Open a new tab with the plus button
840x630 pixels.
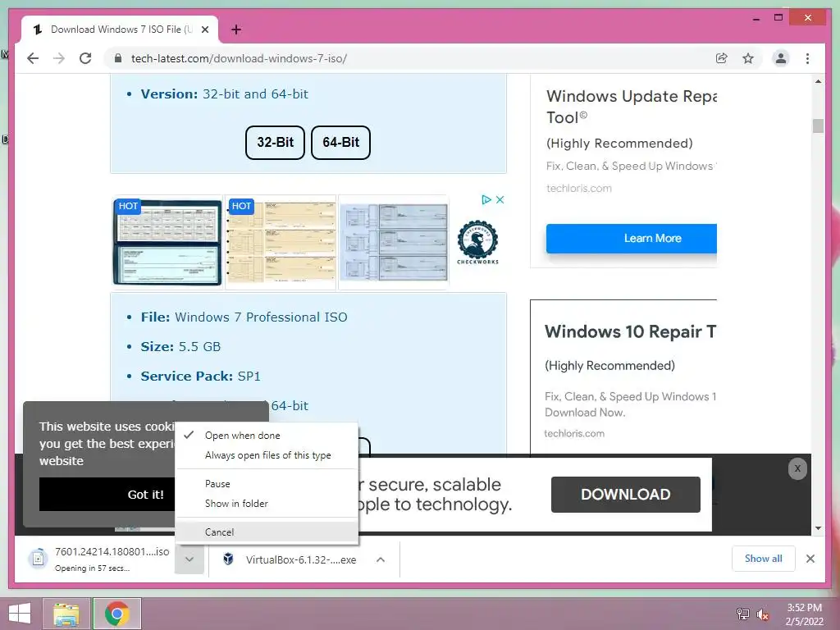[236, 30]
